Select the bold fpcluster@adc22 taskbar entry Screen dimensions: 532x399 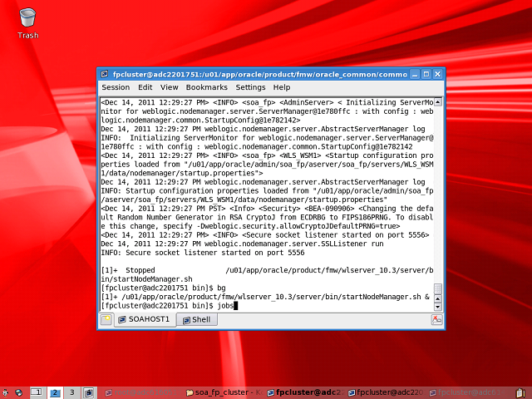tap(305, 392)
